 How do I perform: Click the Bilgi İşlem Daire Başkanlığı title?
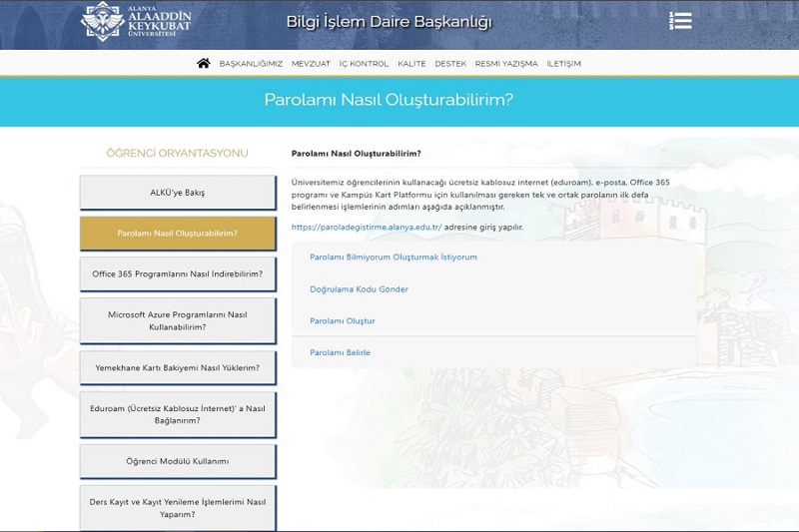click(x=390, y=22)
